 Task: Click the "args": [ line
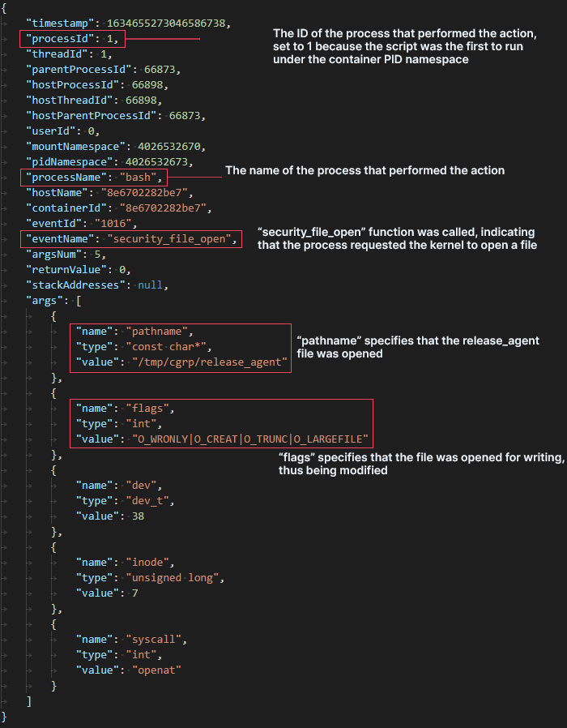point(53,301)
